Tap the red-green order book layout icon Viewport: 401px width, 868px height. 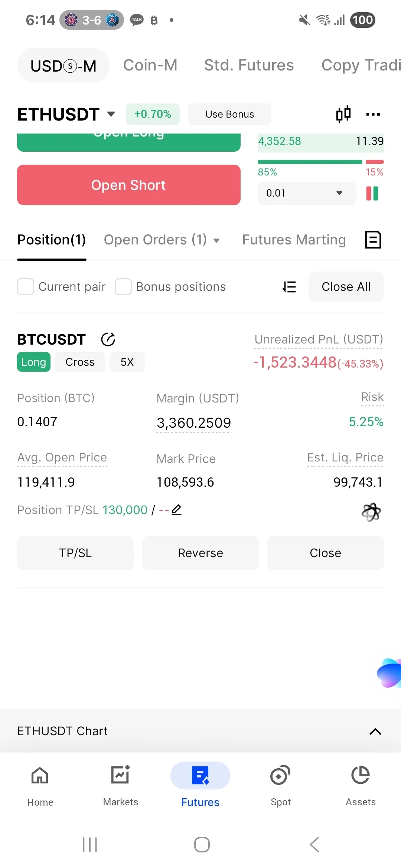pyautogui.click(x=372, y=193)
